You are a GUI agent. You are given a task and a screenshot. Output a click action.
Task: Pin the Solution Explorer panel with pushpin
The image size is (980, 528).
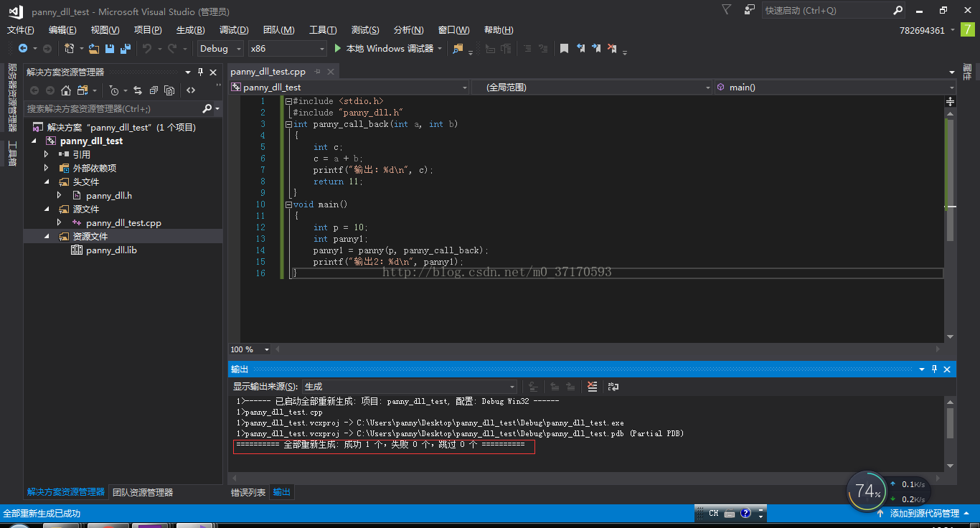coord(200,72)
